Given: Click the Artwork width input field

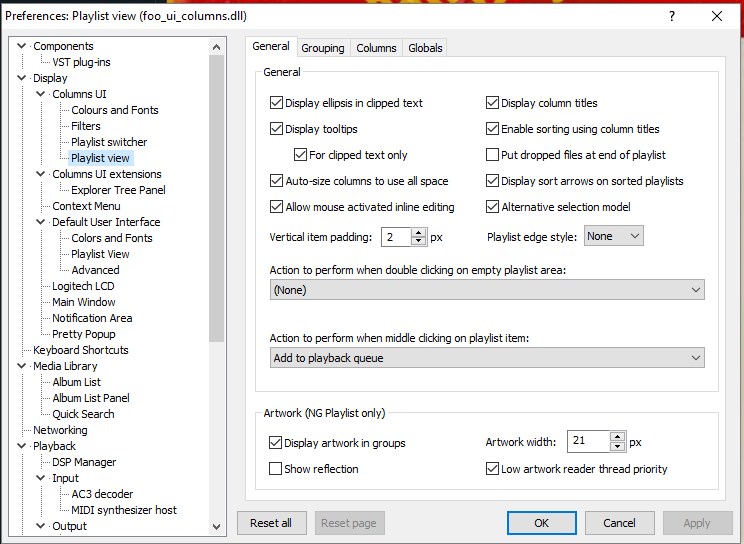Looking at the screenshot, I should pos(588,441).
